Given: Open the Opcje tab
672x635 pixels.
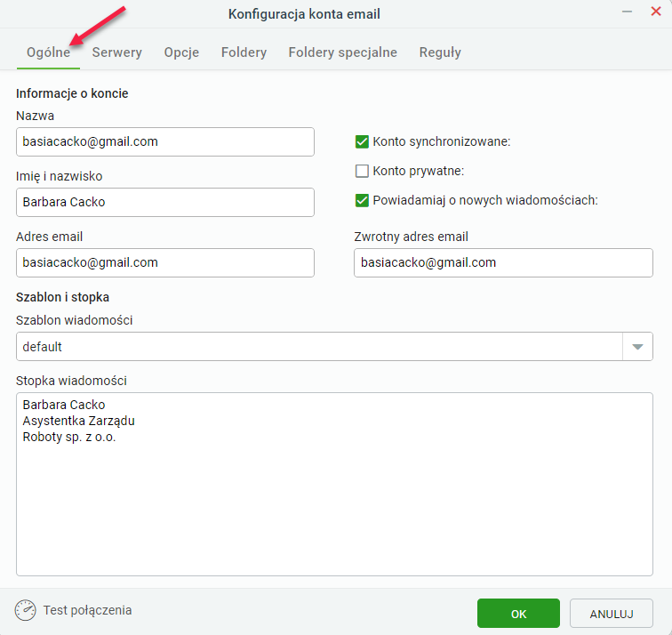Looking at the screenshot, I should tap(181, 52).
